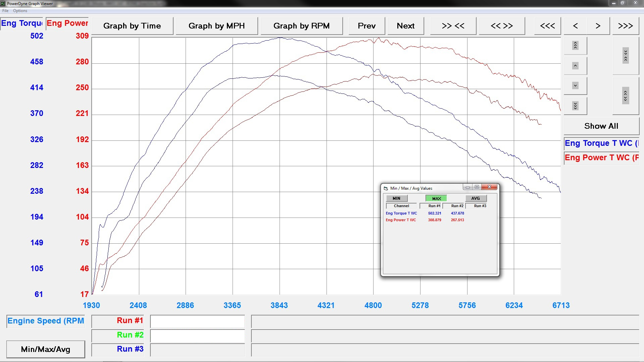The width and height of the screenshot is (644, 362).
Task: Toggle the Eng Torque axis label header
Action: click(x=21, y=23)
